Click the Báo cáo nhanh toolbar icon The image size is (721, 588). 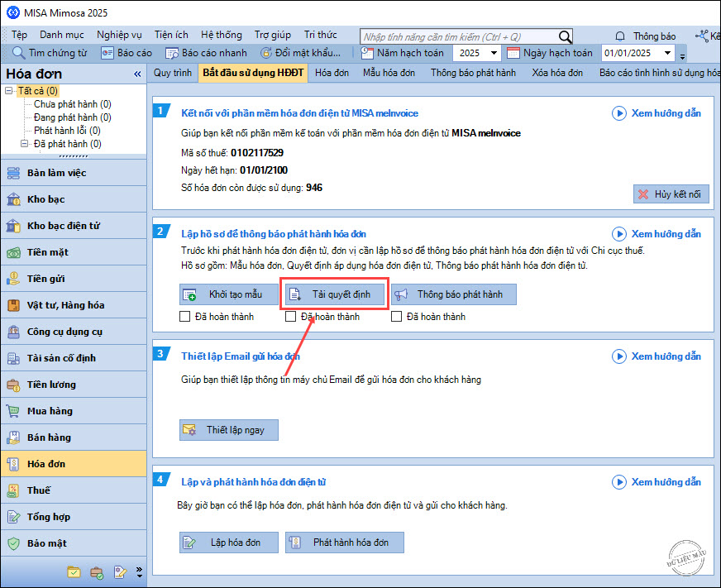172,54
